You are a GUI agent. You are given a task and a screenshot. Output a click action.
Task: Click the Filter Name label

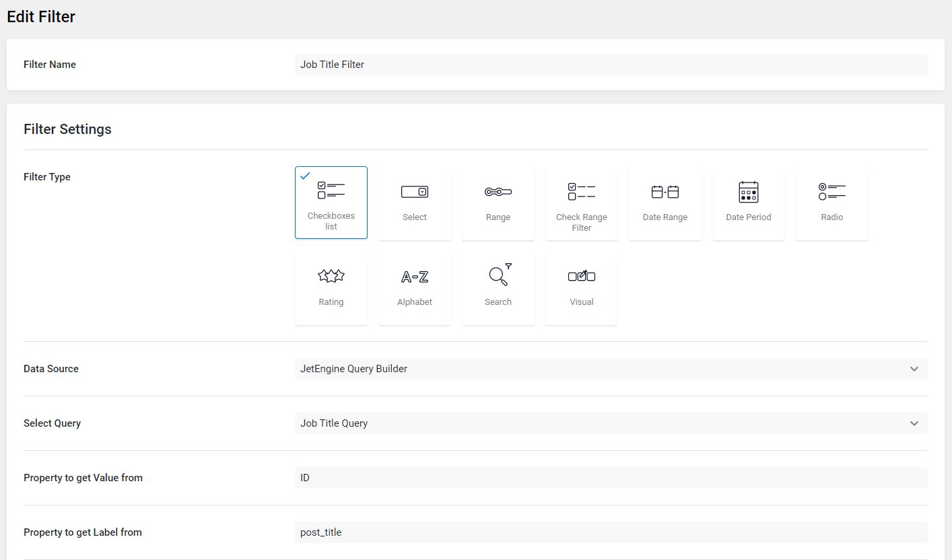(50, 65)
